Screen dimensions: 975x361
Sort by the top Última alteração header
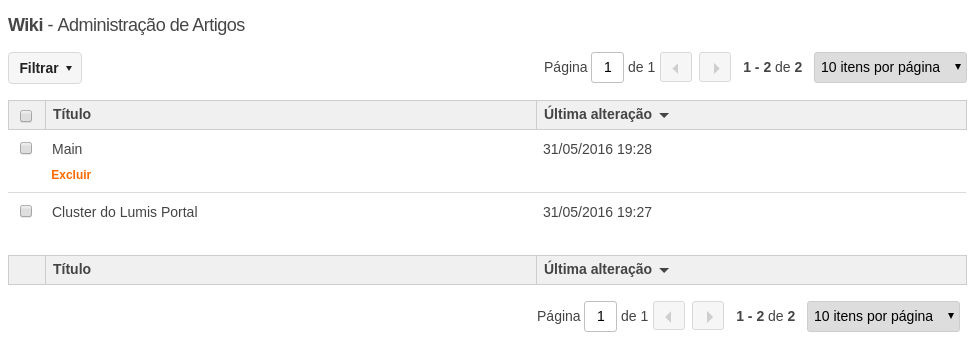click(598, 114)
